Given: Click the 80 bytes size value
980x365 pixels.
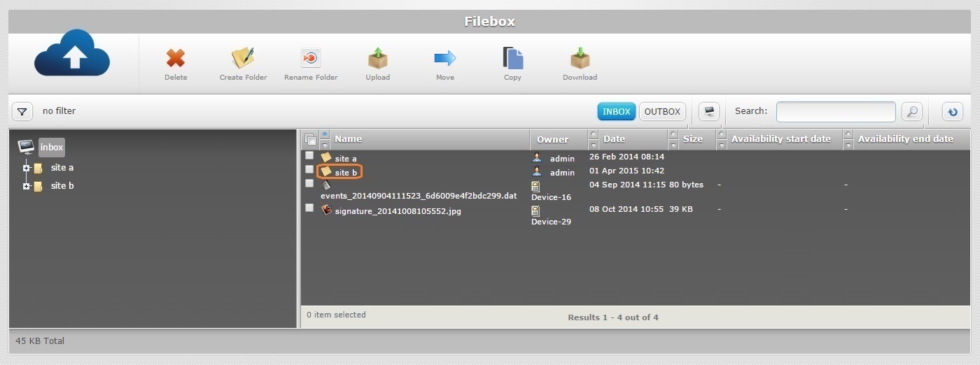Looking at the screenshot, I should click(686, 185).
